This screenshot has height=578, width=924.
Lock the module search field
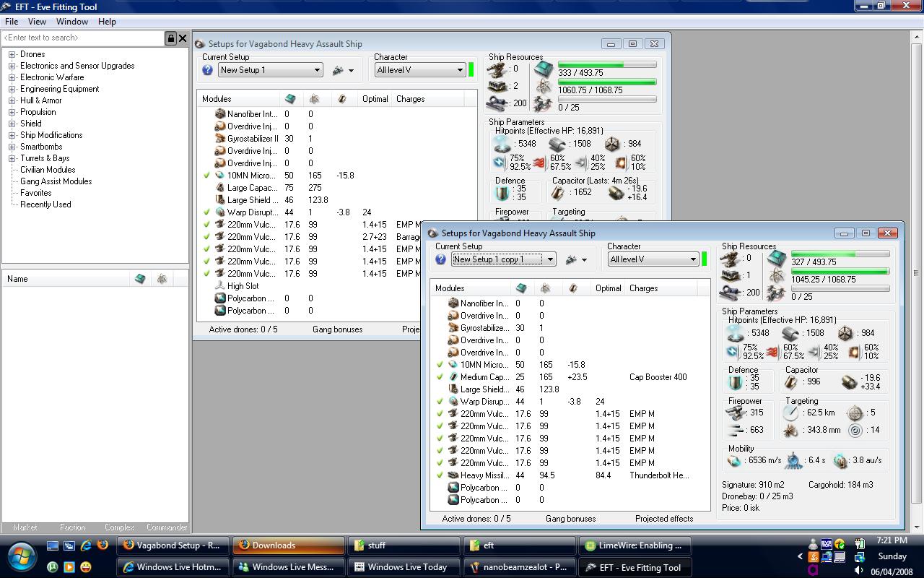(x=171, y=38)
